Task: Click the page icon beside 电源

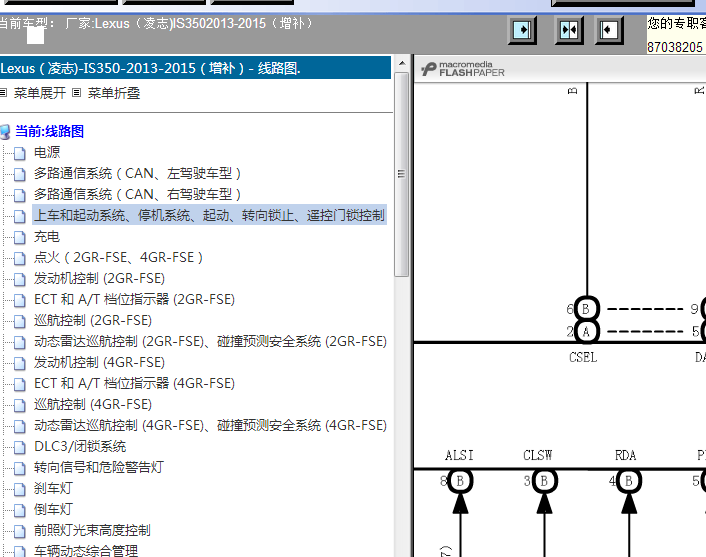Action: pos(19,153)
